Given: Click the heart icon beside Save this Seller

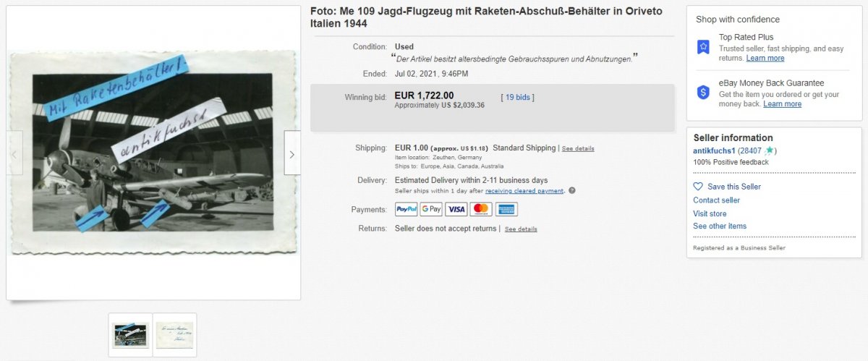Looking at the screenshot, I should (698, 187).
